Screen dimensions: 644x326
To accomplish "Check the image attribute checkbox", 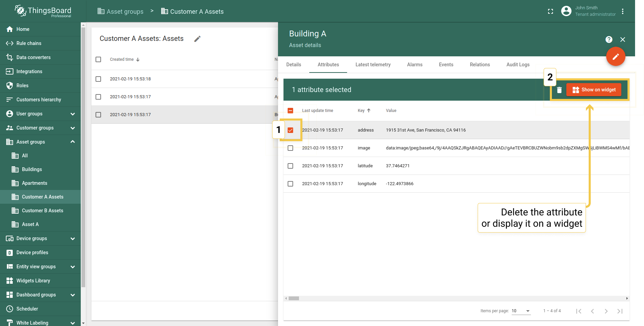I will click(x=290, y=148).
